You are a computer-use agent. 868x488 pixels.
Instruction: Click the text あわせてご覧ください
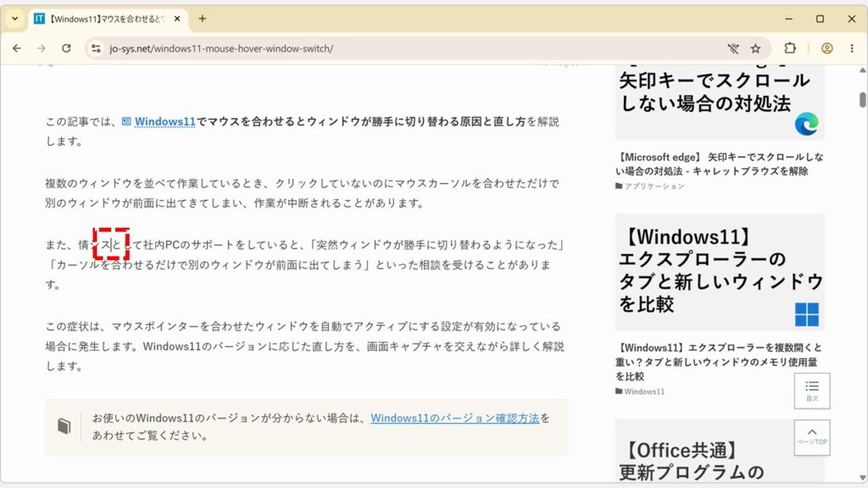tap(150, 435)
